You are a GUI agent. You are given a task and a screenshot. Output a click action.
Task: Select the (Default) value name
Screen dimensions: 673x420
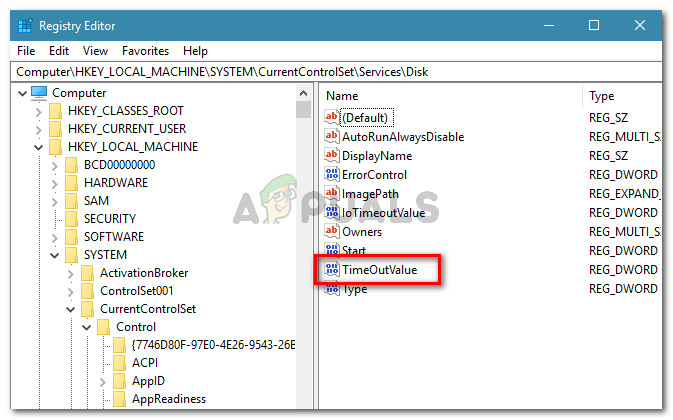(x=366, y=118)
